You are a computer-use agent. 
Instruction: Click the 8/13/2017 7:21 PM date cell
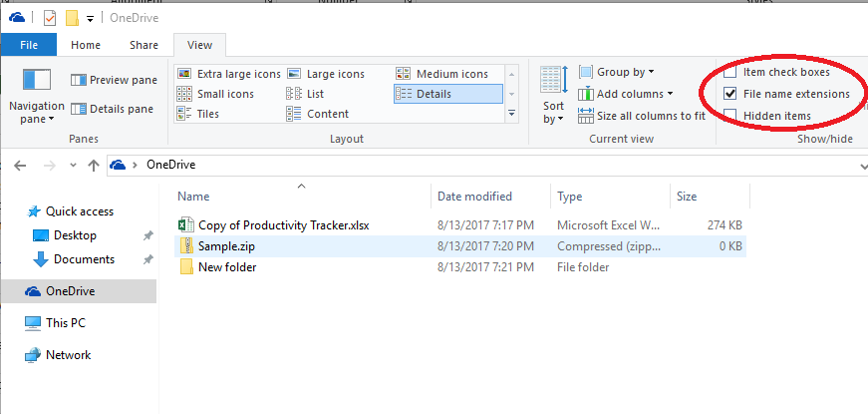[485, 267]
